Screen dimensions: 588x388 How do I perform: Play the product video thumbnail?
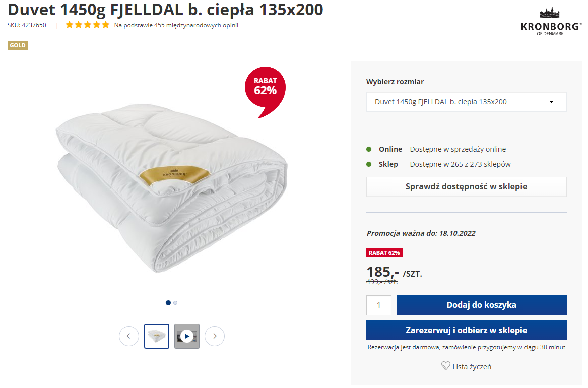187,336
